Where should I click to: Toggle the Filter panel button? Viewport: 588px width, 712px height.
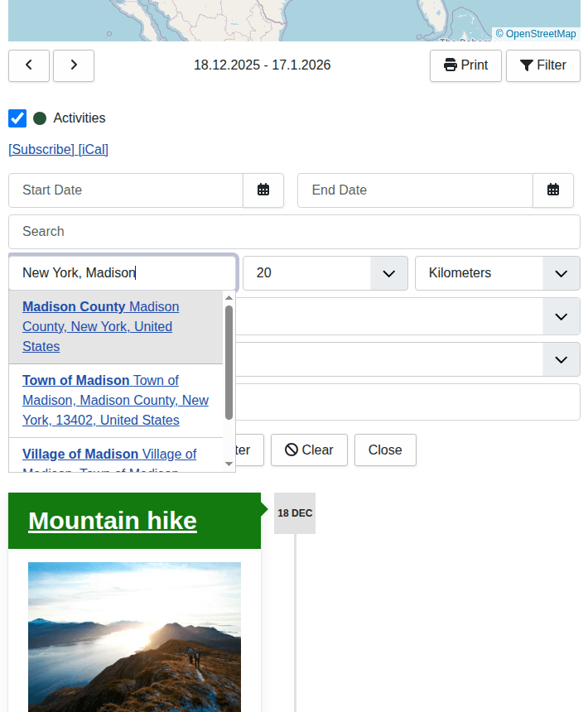click(x=543, y=65)
